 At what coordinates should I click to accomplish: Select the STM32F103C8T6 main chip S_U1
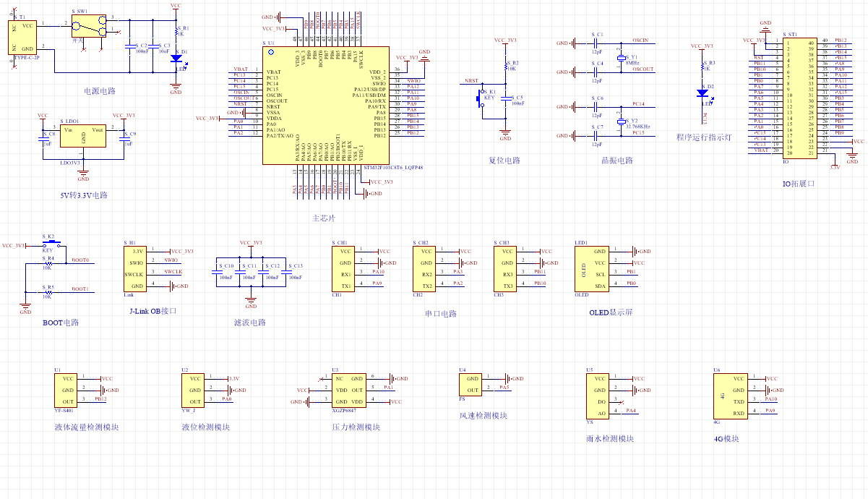[325, 106]
